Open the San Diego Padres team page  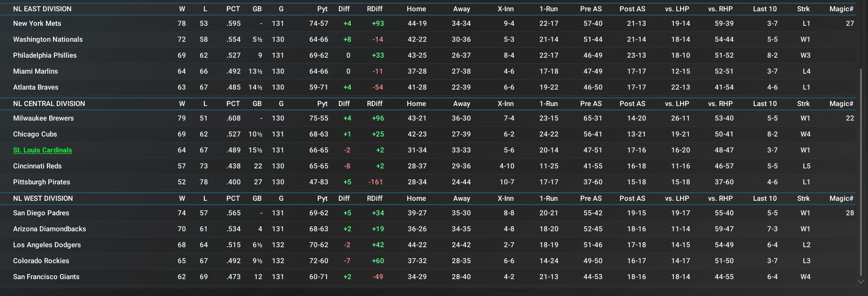pyautogui.click(x=41, y=213)
